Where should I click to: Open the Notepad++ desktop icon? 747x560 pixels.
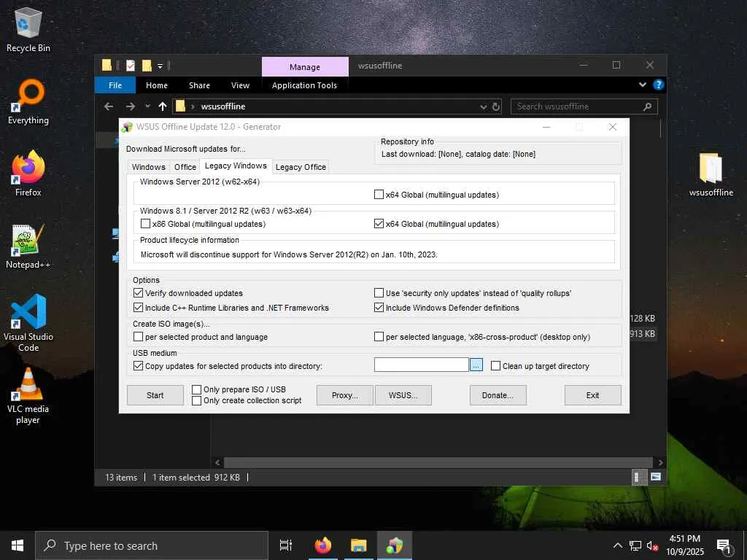(28, 246)
